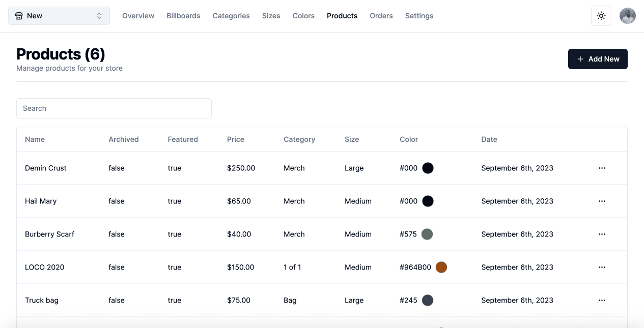Click the black color swatch for Demin Crust

pos(428,168)
